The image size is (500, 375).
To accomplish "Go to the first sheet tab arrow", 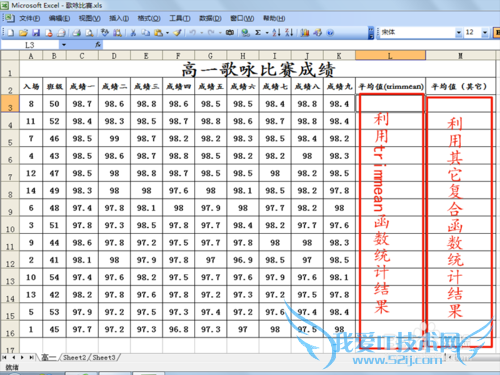I will click(x=5, y=358).
